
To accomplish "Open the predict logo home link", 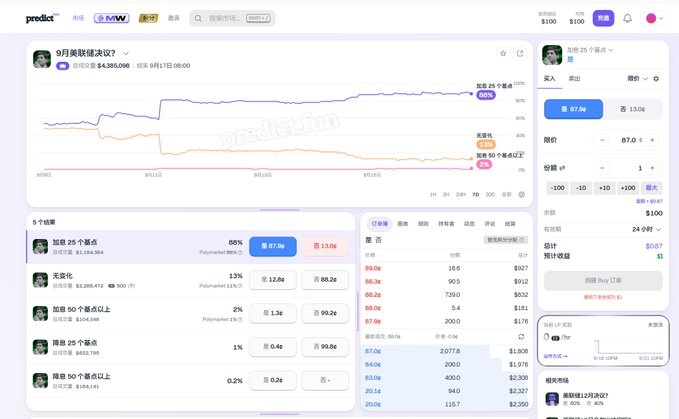I will 42,18.
